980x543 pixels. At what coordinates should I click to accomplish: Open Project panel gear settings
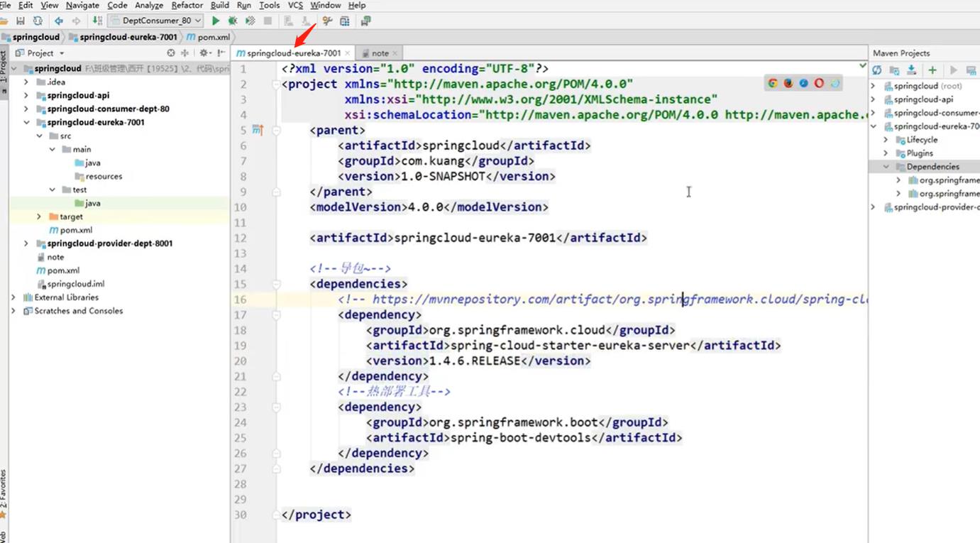[204, 53]
